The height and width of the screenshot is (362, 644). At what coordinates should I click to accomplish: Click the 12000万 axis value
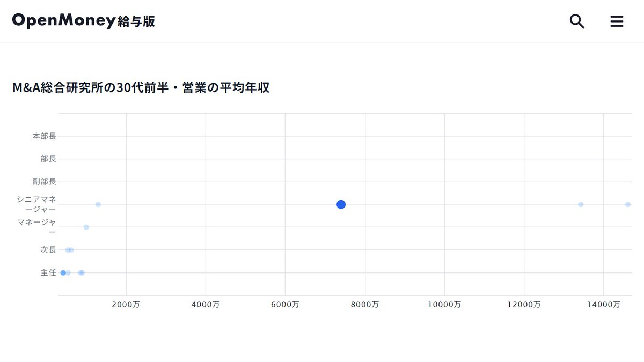524,305
